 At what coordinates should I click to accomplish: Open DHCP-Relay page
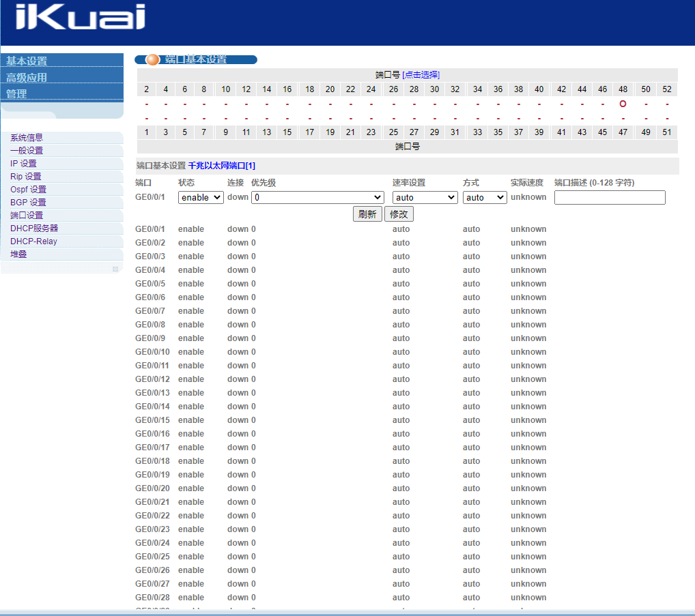tap(33, 241)
